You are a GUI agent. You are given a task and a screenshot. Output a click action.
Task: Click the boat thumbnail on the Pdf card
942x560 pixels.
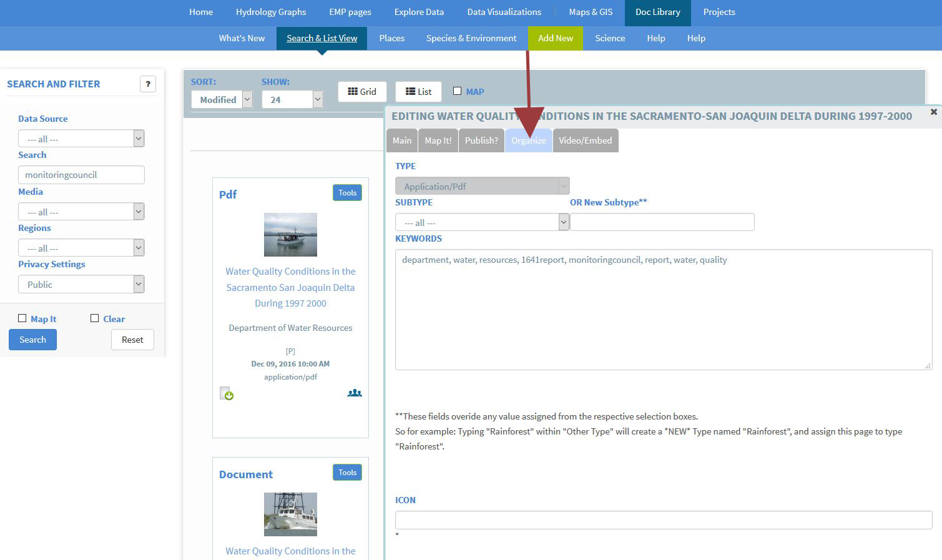click(290, 235)
